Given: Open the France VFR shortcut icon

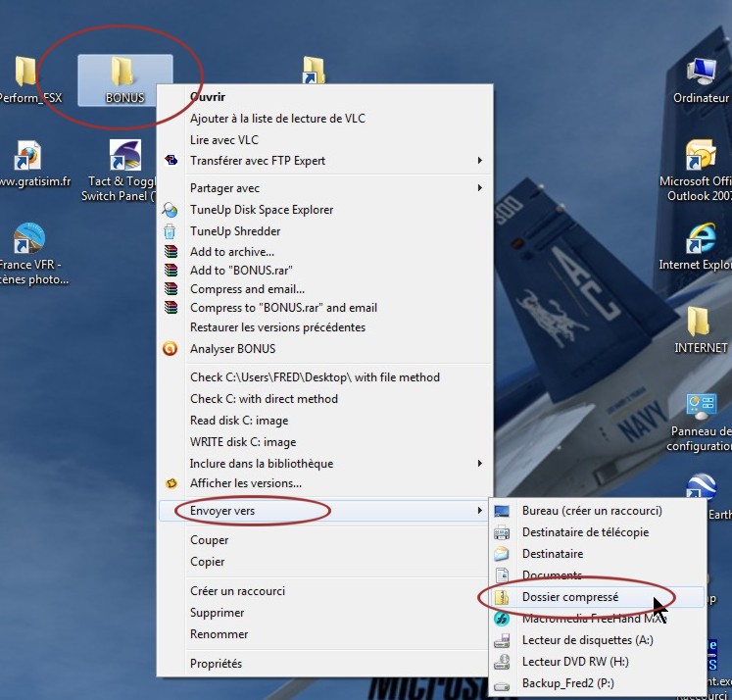Looking at the screenshot, I should (28, 238).
